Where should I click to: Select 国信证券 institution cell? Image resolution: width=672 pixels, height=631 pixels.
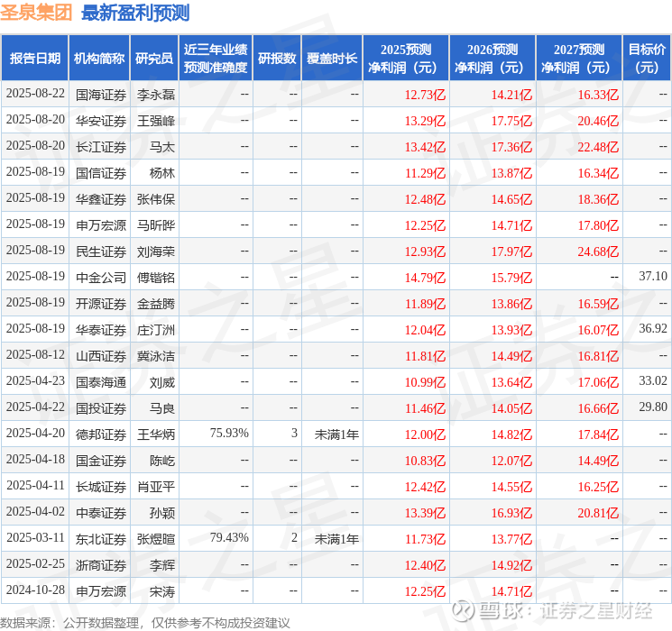101,173
